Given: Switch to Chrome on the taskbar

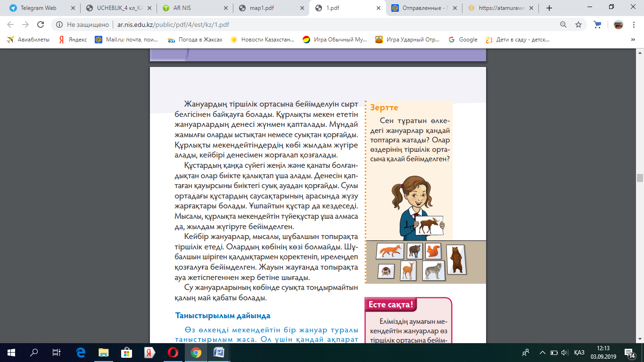Looking at the screenshot, I should tap(196, 353).
